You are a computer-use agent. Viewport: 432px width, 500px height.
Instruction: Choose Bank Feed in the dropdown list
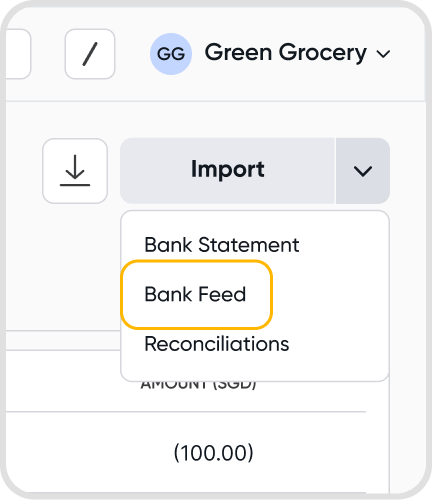195,294
